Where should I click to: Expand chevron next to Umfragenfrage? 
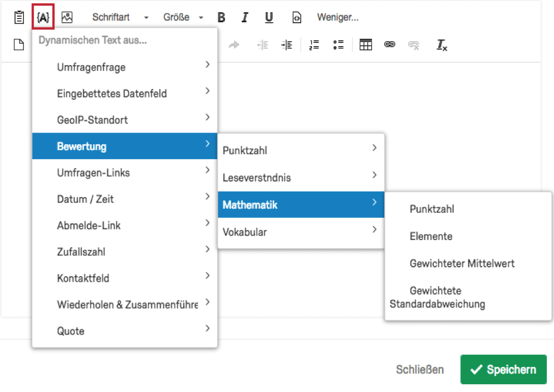(207, 65)
